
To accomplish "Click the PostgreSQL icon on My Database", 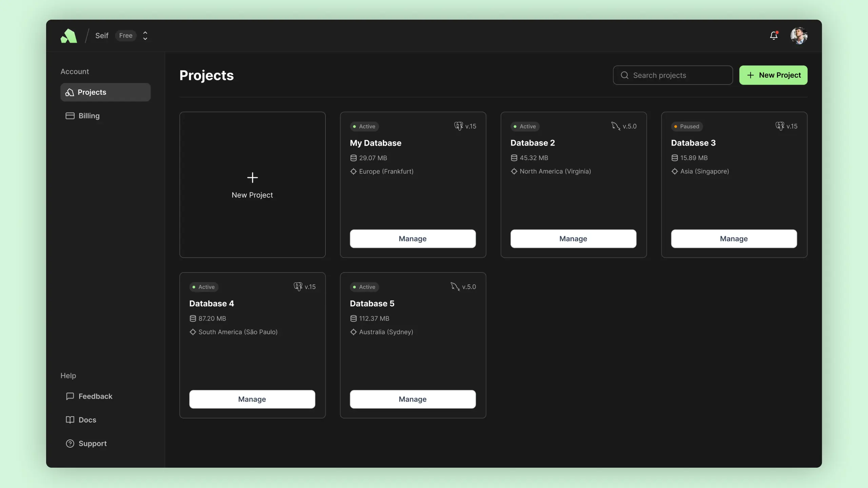I will coord(458,126).
